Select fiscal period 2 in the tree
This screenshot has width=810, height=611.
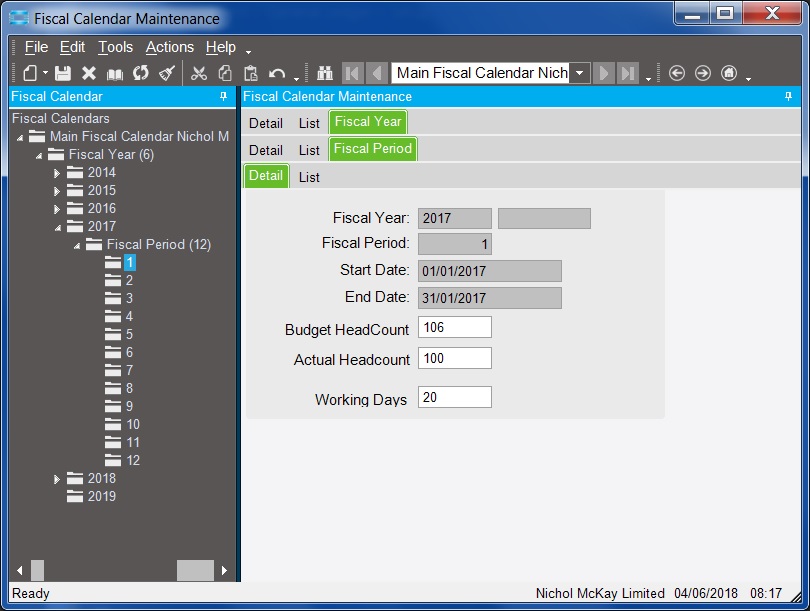(x=129, y=280)
